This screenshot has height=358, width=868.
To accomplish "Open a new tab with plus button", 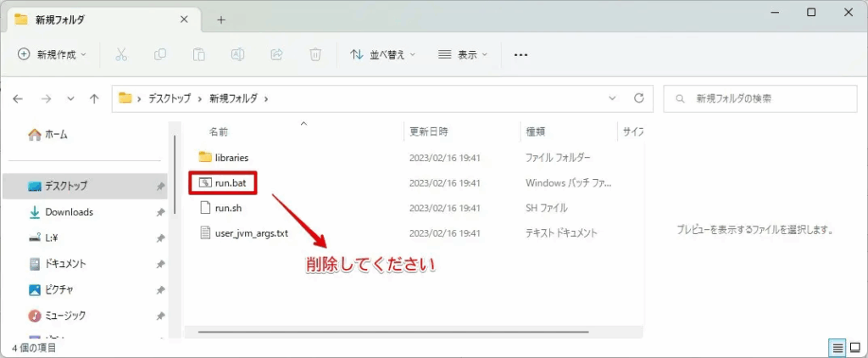I will (x=221, y=20).
